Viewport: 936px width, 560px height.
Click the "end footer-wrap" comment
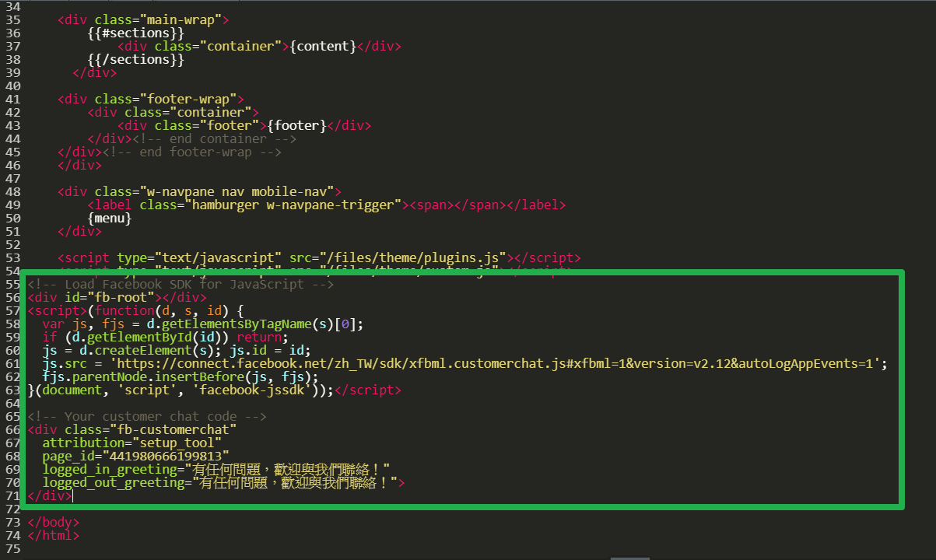coord(191,152)
